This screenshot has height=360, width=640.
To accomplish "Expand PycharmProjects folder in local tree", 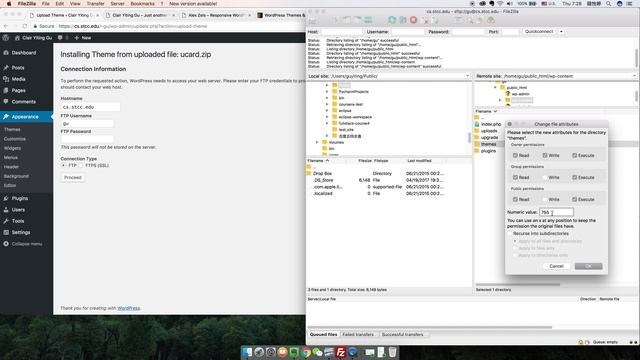I will (x=327, y=92).
